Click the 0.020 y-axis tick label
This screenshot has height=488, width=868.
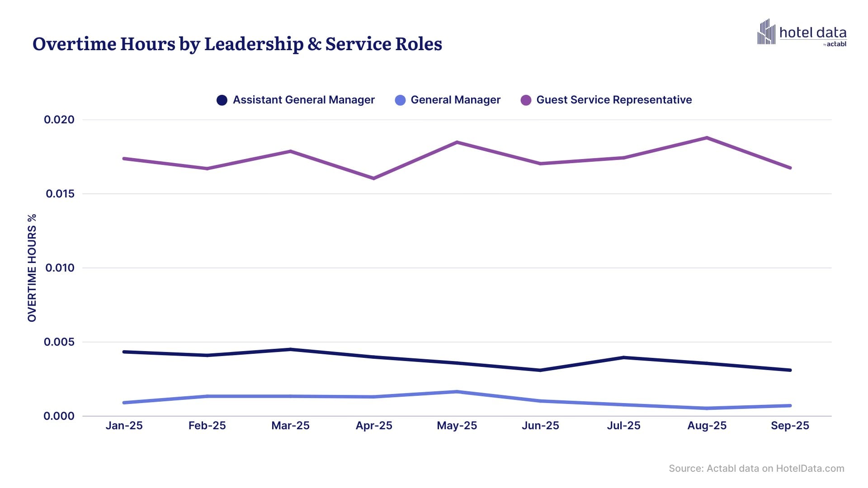[59, 120]
